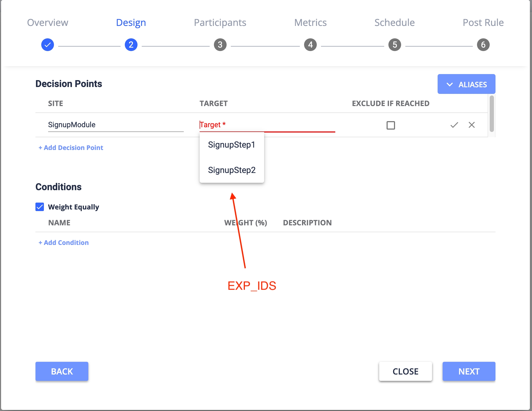
Task: Jump to step 4 circle
Action: [310, 45]
